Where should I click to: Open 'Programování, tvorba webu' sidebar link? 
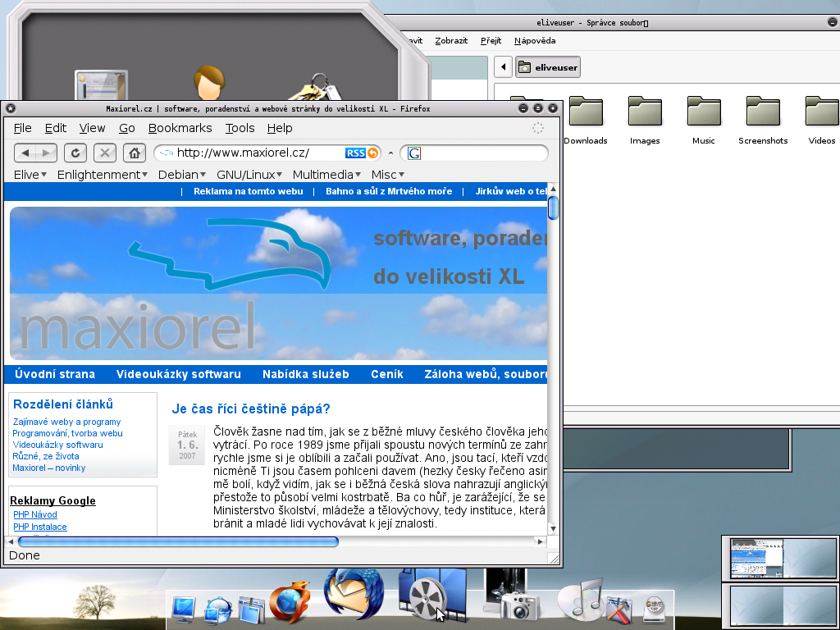click(67, 433)
